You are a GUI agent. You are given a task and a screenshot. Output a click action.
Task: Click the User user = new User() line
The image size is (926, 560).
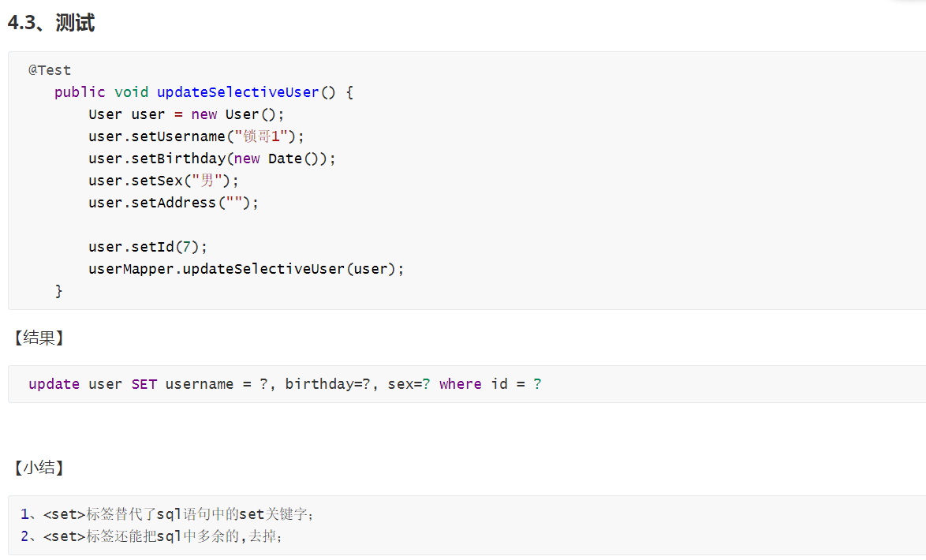click(x=186, y=114)
